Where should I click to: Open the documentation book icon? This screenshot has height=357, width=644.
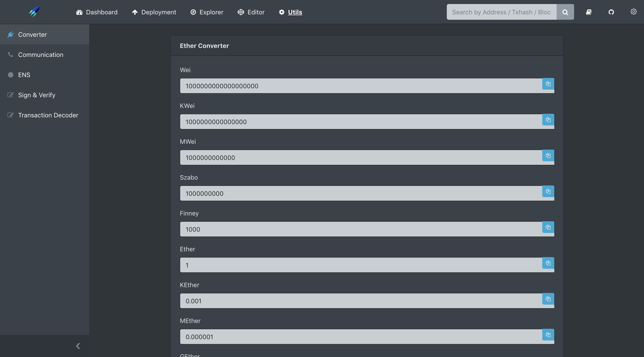589,12
